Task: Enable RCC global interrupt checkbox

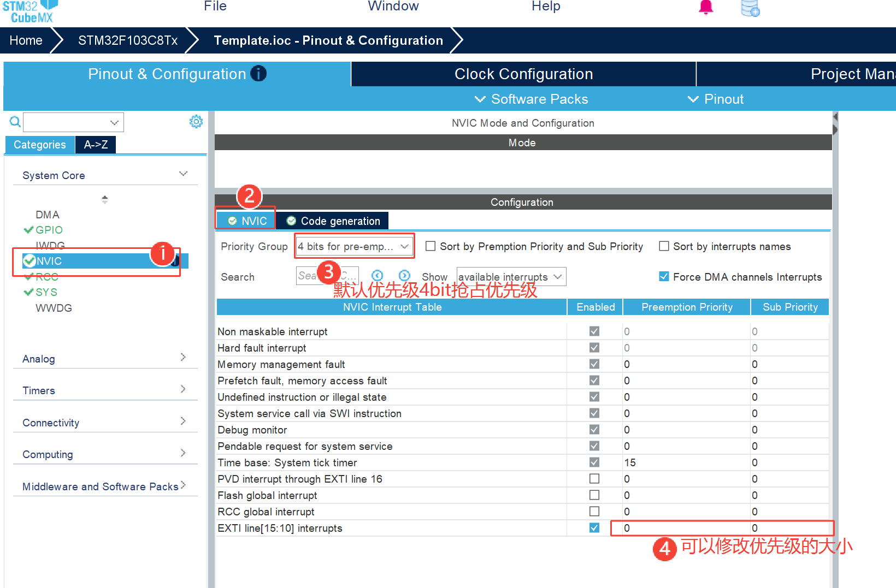Action: click(x=594, y=511)
